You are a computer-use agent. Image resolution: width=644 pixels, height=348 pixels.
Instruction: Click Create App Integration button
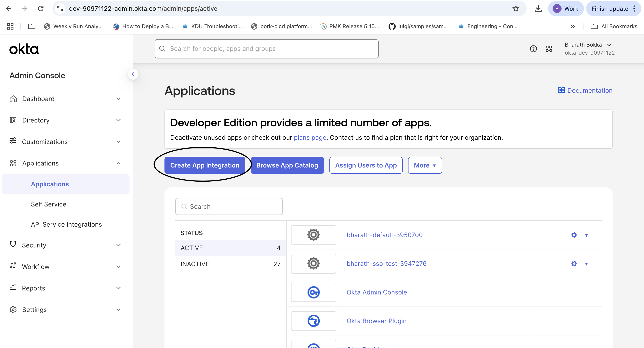205,165
